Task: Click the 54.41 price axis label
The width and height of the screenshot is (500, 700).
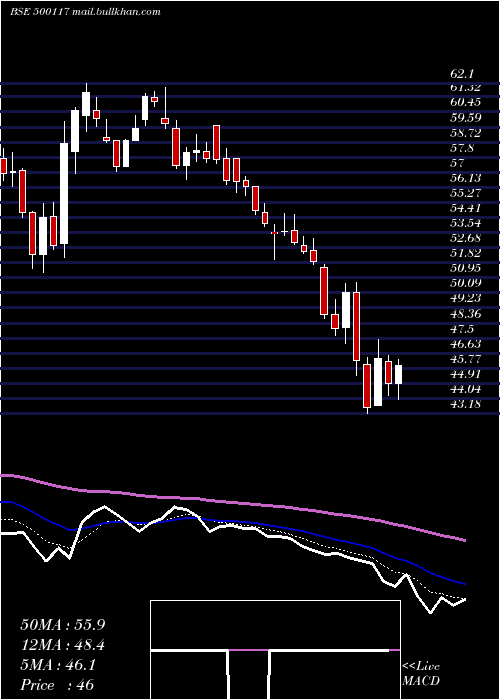Action: coord(465,208)
